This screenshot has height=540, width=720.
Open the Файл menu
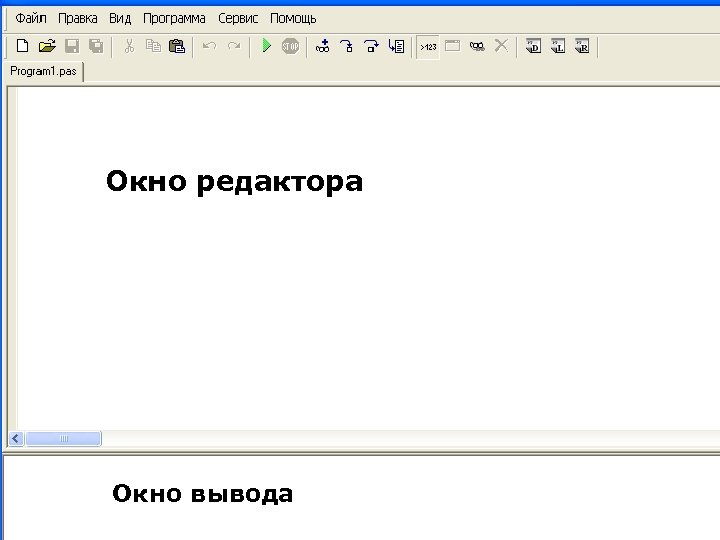31,18
